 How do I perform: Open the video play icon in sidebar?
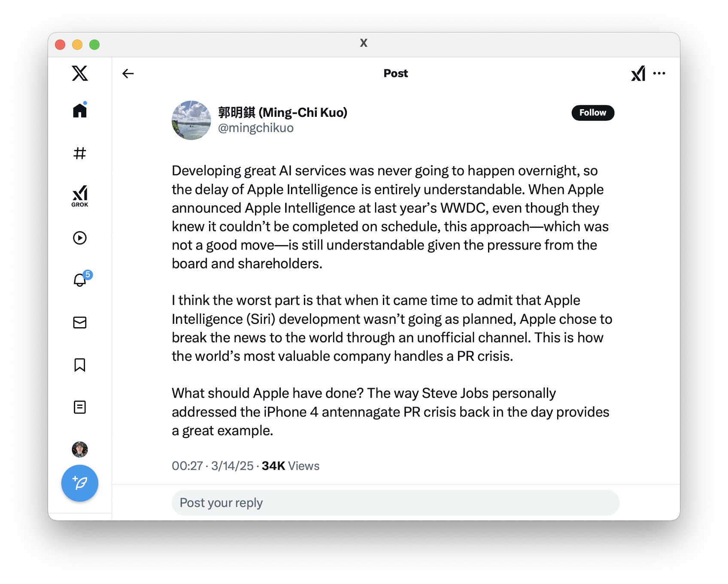point(80,238)
